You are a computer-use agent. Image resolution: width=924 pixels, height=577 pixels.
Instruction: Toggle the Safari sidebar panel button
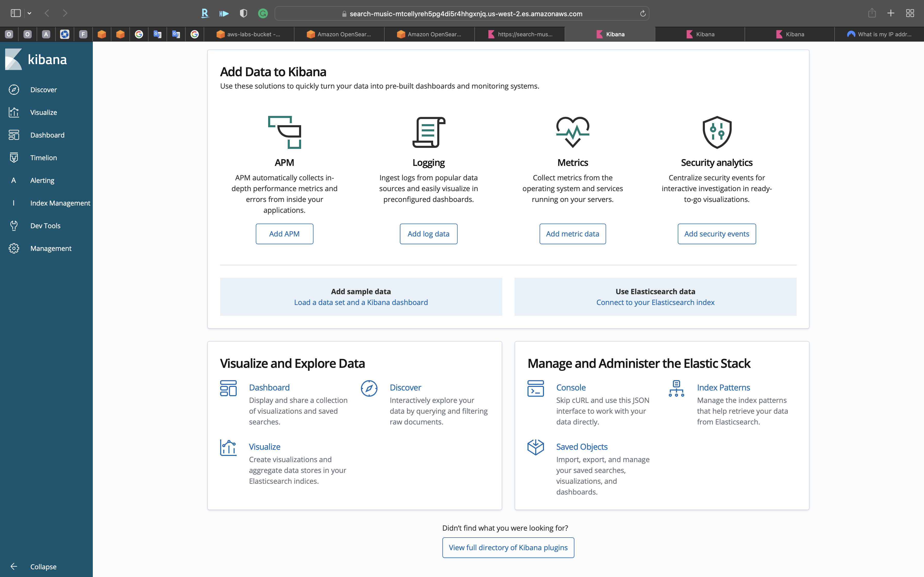pyautogui.click(x=16, y=13)
